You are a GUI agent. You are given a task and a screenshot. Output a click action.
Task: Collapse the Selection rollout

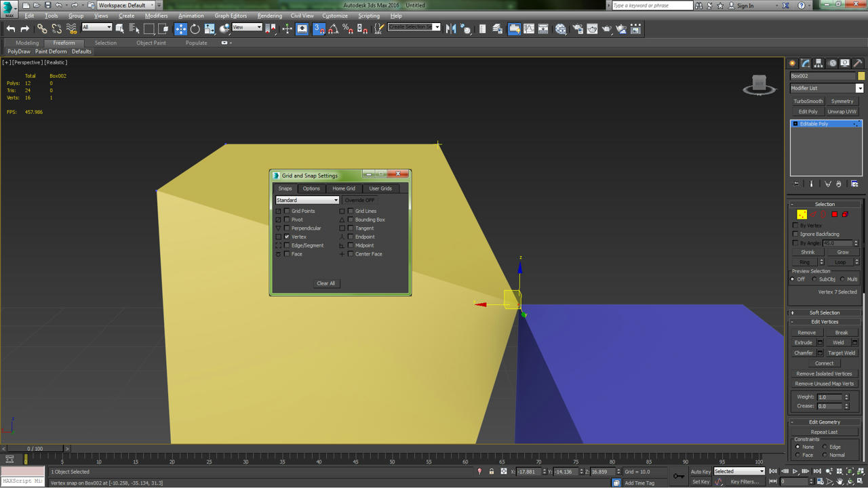pos(825,204)
